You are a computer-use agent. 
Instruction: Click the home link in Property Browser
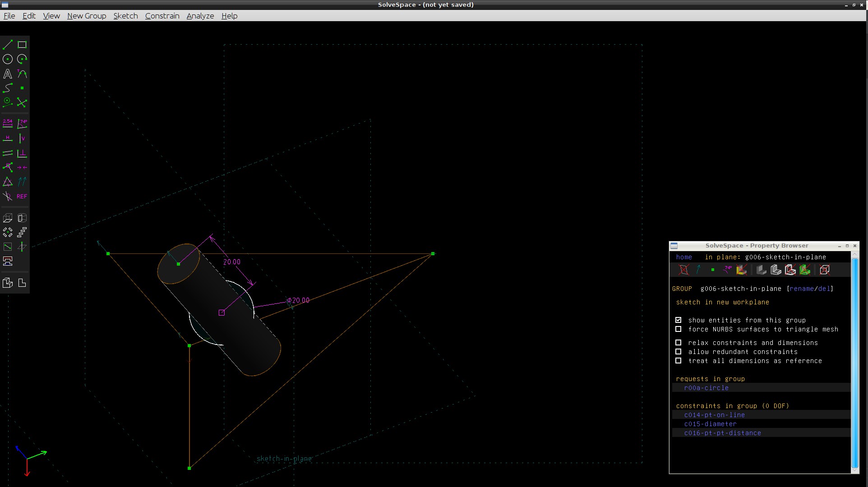[684, 257]
